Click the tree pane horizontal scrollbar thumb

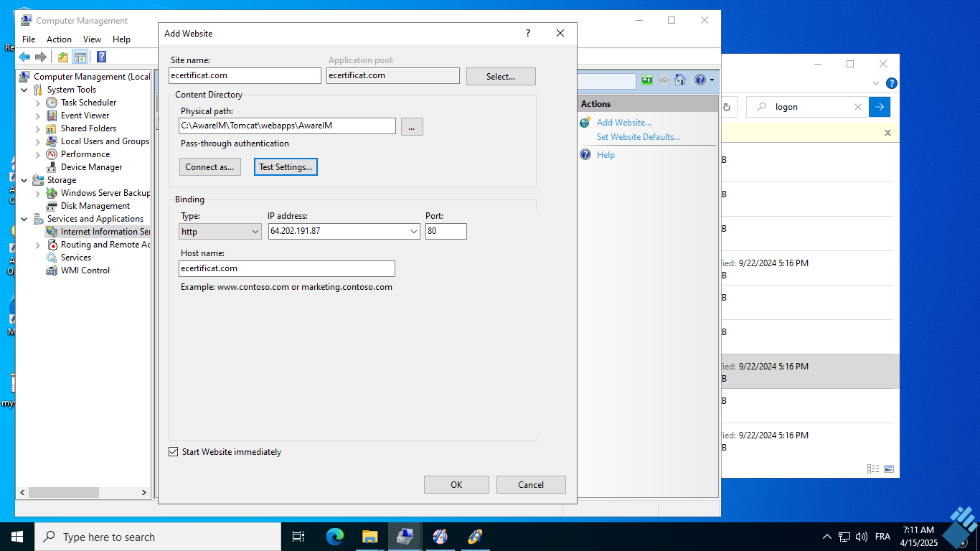coord(63,493)
